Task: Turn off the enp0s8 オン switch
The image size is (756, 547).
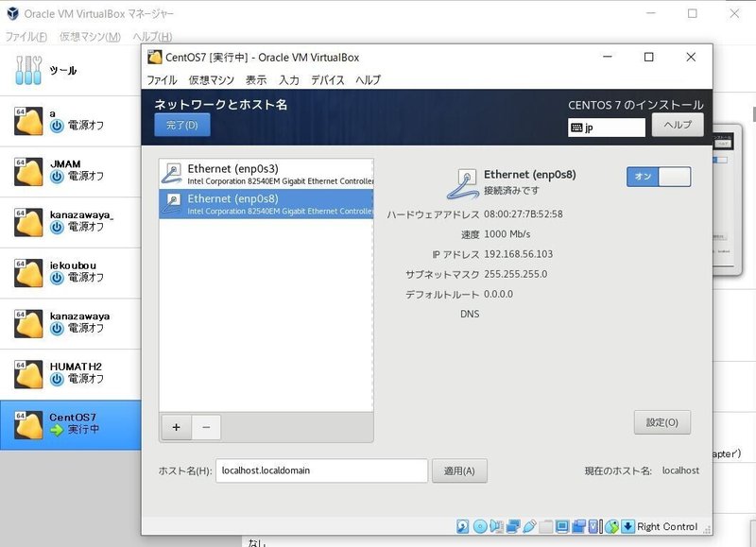Action: coord(659,177)
